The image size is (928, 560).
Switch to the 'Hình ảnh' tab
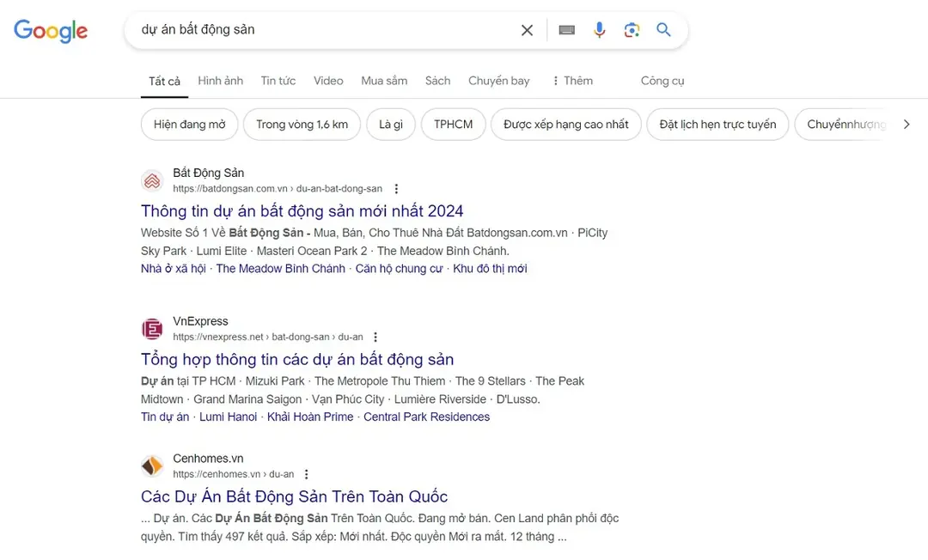tap(220, 80)
